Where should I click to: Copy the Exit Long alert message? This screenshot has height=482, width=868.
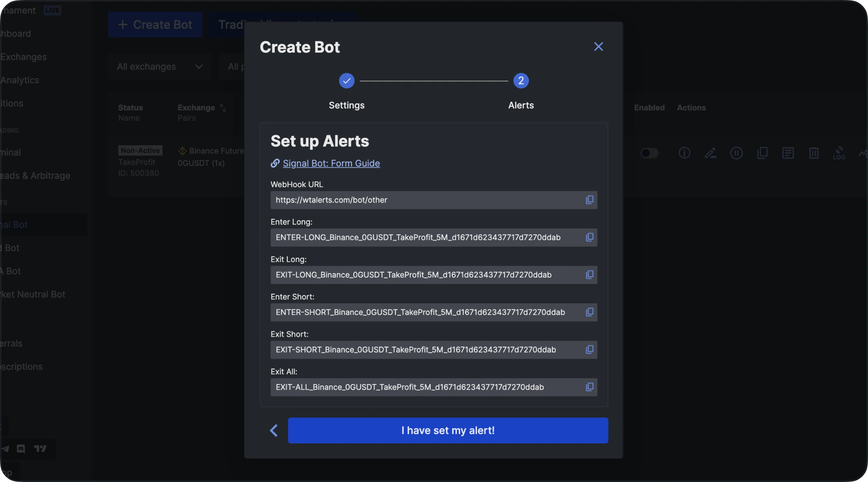[x=589, y=275]
